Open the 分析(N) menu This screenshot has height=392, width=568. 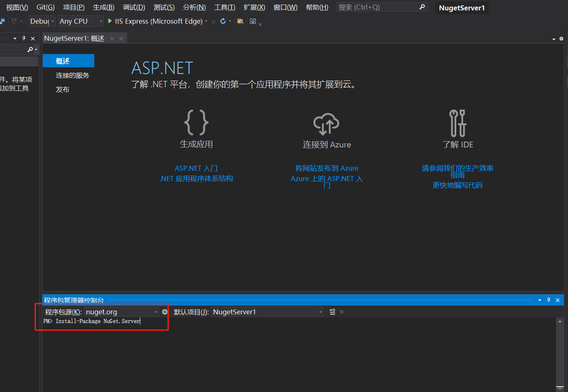(x=194, y=7)
